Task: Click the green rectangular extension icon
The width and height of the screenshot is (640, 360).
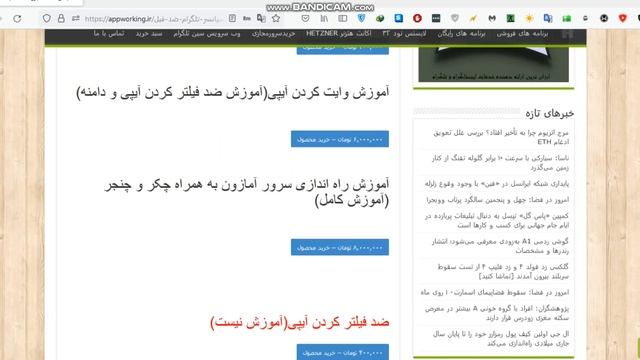Action: 567,18
